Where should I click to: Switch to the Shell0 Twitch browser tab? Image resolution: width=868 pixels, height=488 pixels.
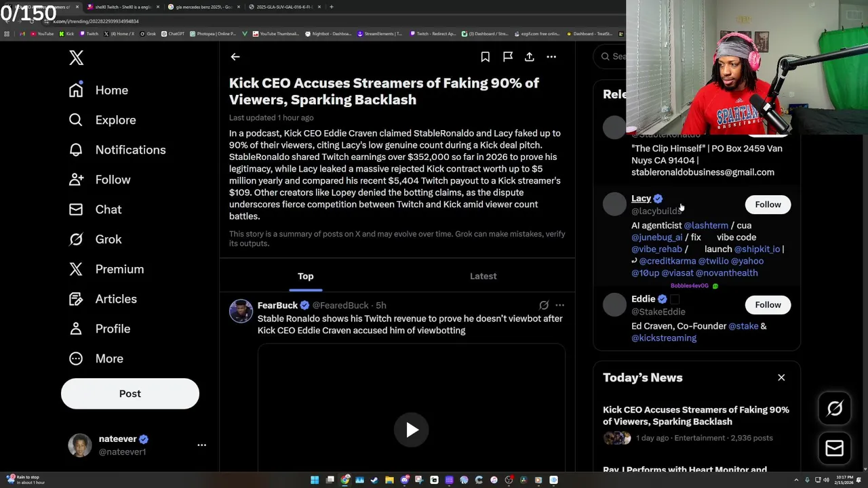tap(122, 7)
